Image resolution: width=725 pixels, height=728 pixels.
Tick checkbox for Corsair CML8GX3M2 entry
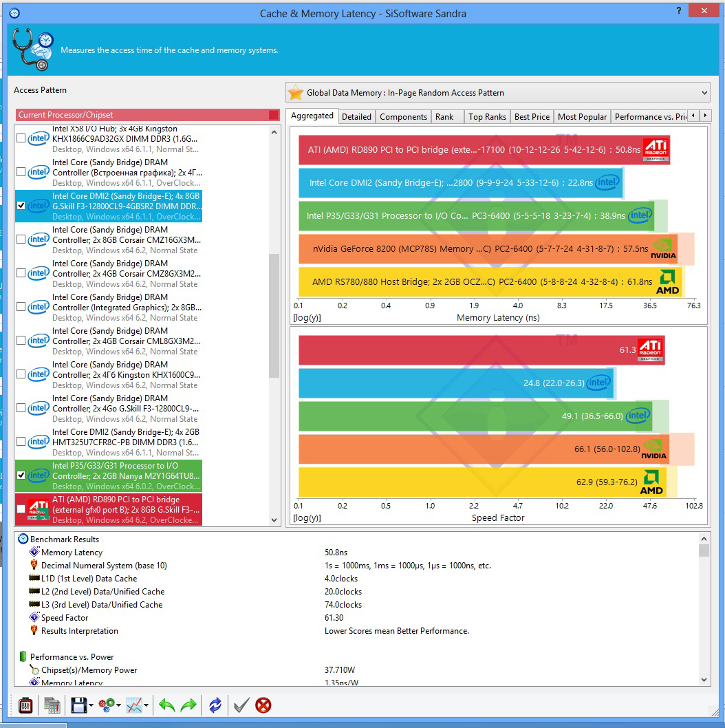point(21,341)
